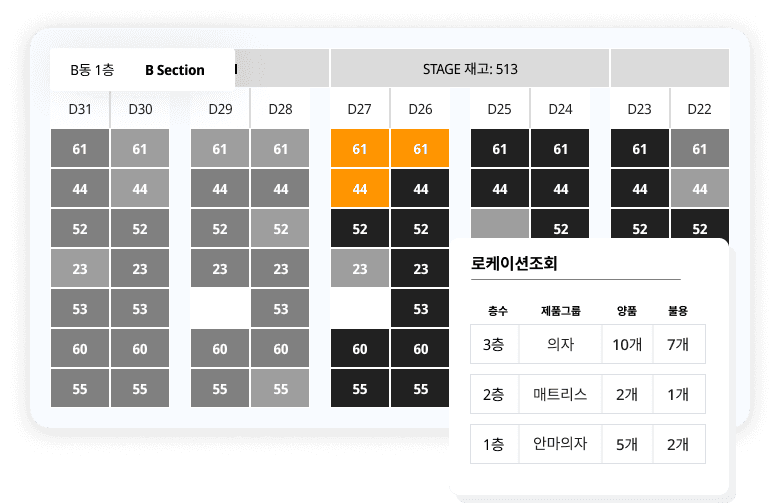Select column header D30
Viewport: 775px width, 503px height.
coord(140,109)
